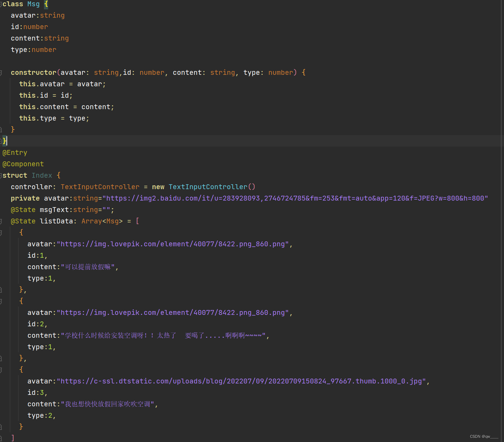Image resolution: width=504 pixels, height=442 pixels.
Task: Click the 'struct' keyword
Action: click(15, 176)
